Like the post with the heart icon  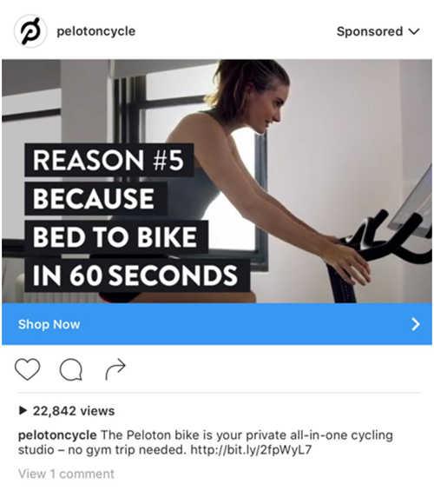[28, 369]
